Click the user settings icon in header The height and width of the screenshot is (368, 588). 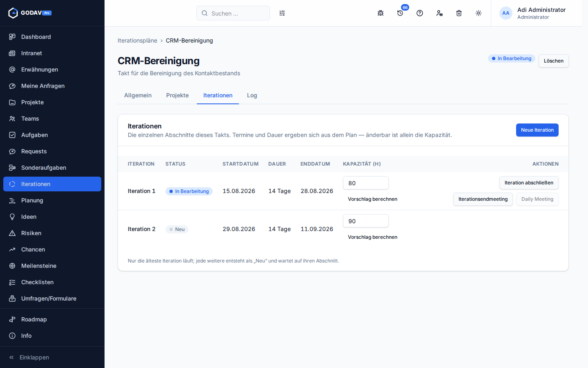click(x=439, y=13)
